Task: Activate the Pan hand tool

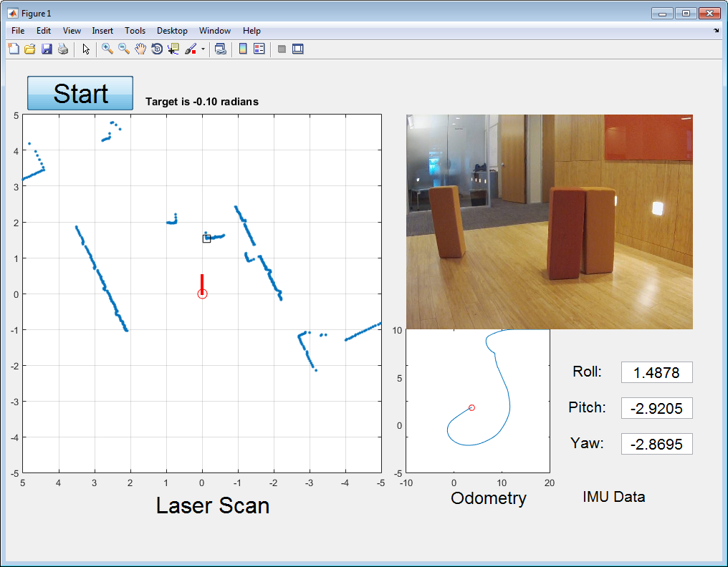Action: tap(140, 49)
